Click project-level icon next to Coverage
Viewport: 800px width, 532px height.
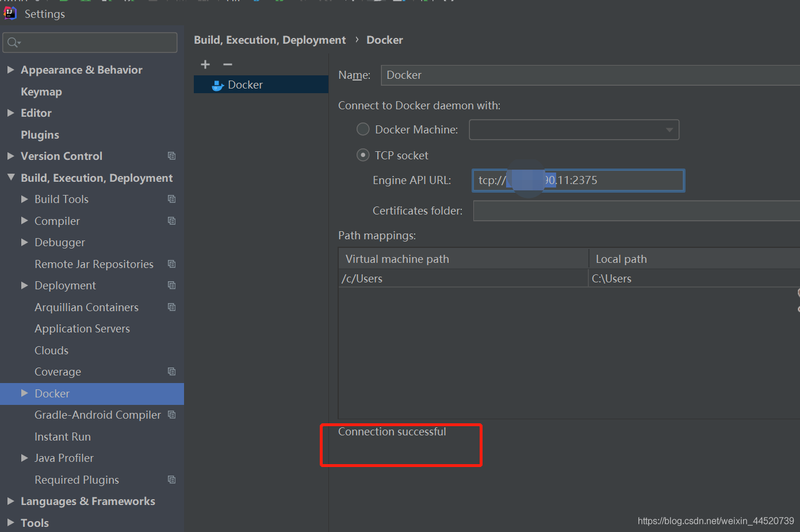click(x=171, y=372)
